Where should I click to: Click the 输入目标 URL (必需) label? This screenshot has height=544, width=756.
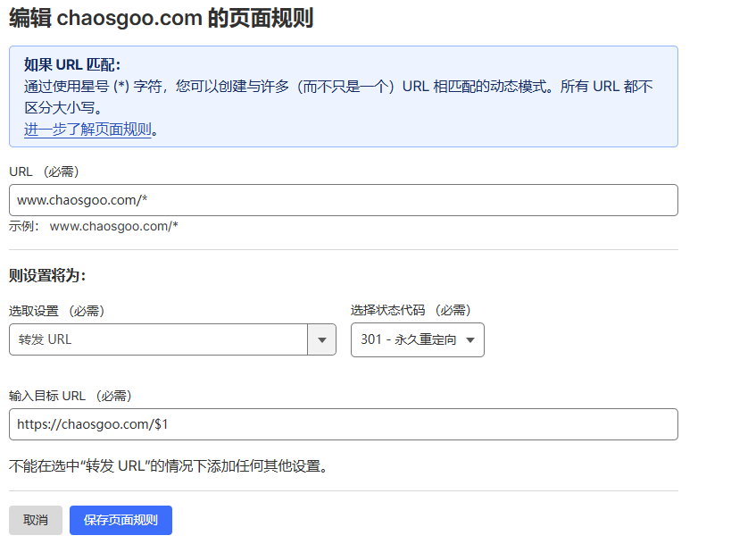[x=71, y=395]
